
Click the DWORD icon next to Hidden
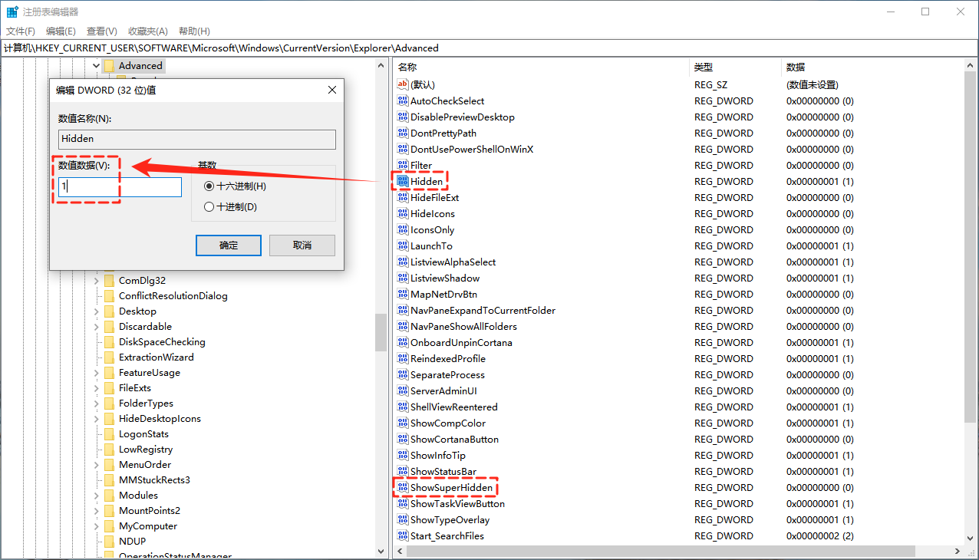(x=403, y=181)
